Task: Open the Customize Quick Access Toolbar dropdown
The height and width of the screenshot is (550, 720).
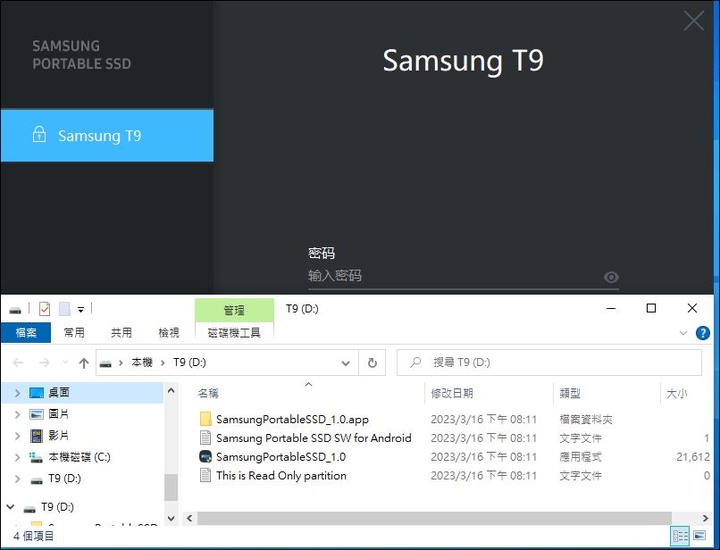Action: pyautogui.click(x=81, y=310)
